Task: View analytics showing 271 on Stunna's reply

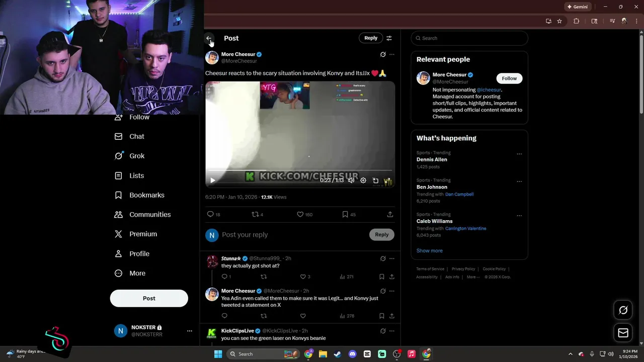Action: [x=347, y=277]
